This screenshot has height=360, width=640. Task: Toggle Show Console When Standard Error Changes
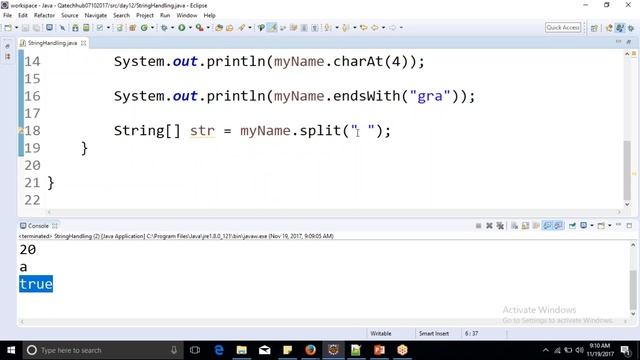click(558, 226)
